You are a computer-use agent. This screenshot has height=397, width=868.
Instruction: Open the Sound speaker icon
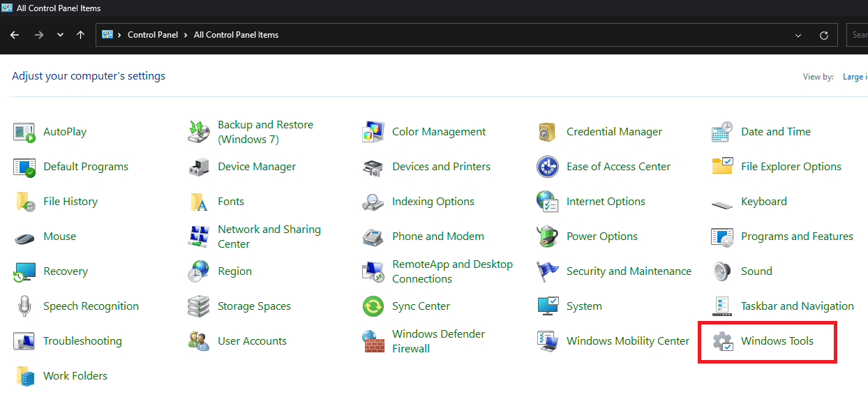point(722,271)
